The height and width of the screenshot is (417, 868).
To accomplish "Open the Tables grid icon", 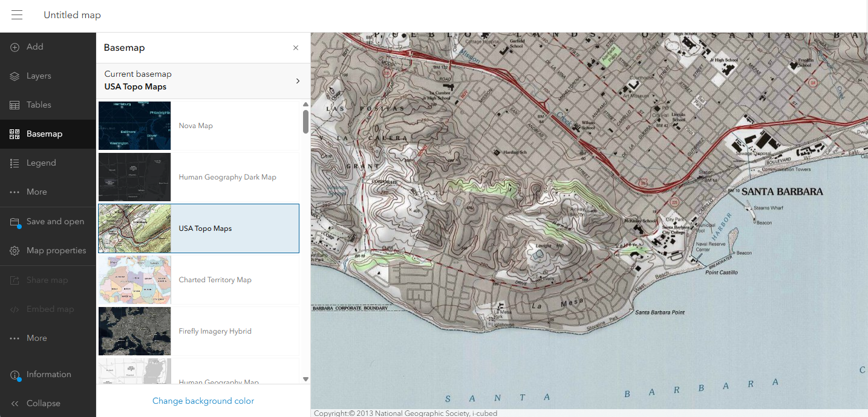I will pos(15,105).
